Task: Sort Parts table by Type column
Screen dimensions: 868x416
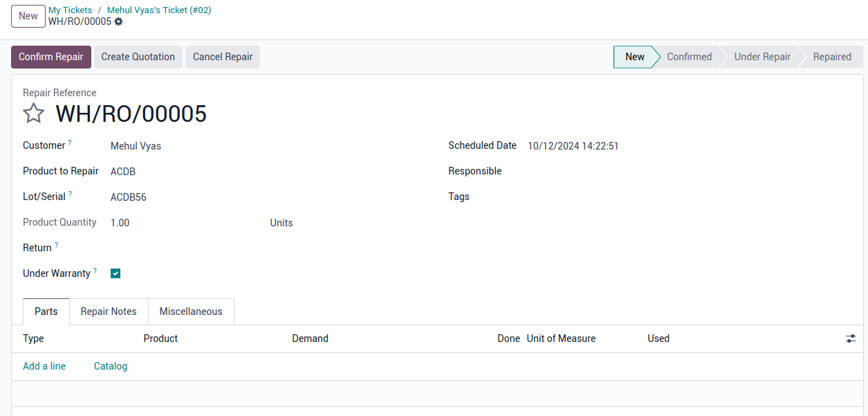Action: coord(33,338)
